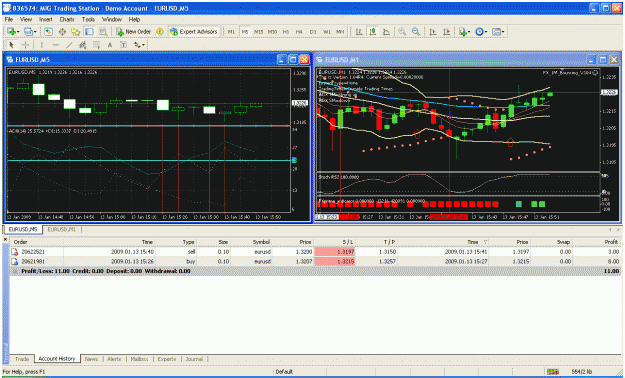Pick the horizontal line tool
The image size is (625, 378).
pyautogui.click(x=55, y=45)
